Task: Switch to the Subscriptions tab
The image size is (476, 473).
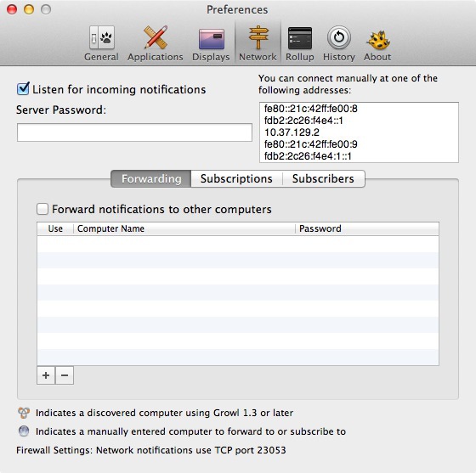Action: pyautogui.click(x=236, y=178)
